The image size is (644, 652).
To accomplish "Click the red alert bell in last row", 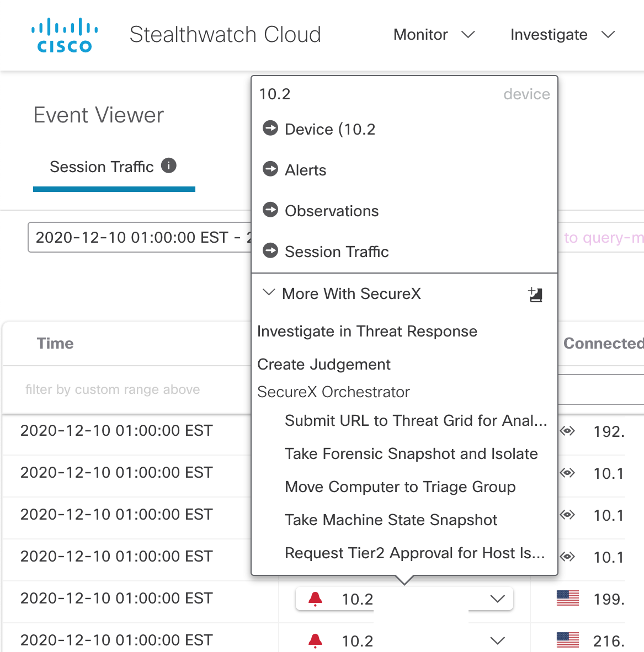I will pos(315,640).
